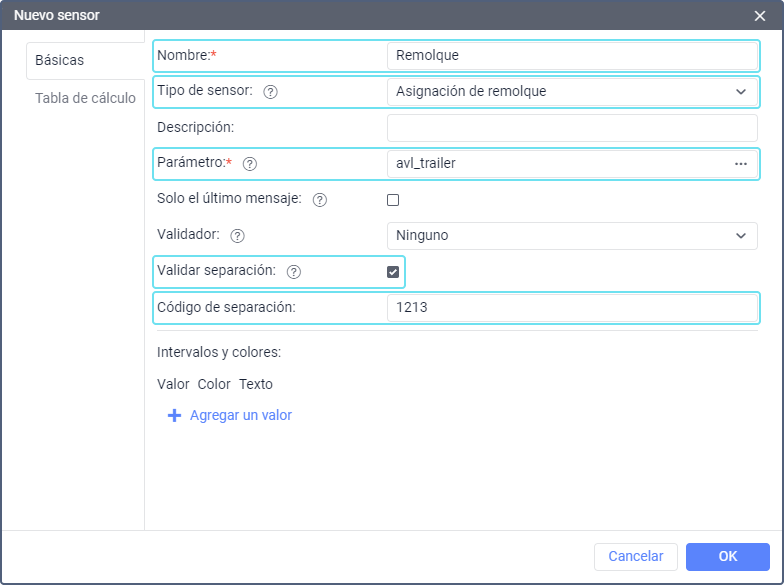The width and height of the screenshot is (784, 585).
Task: Uncheck the Validar separación checkbox
Action: click(393, 272)
